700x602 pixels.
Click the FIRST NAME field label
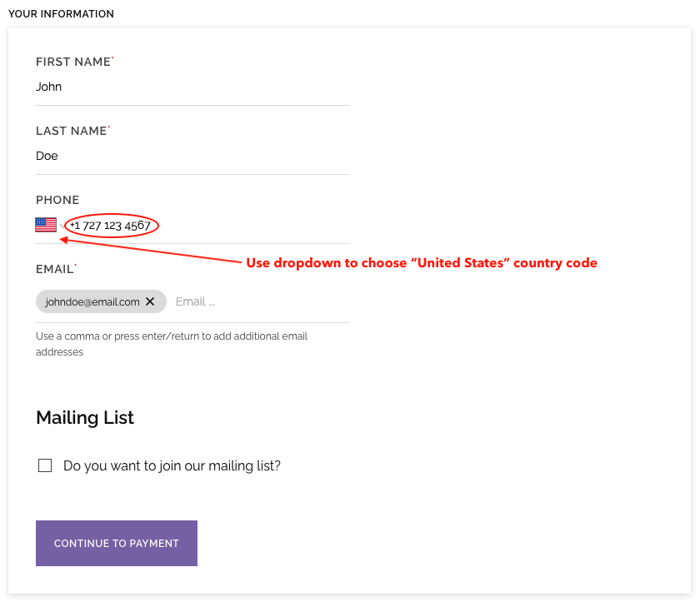(73, 62)
